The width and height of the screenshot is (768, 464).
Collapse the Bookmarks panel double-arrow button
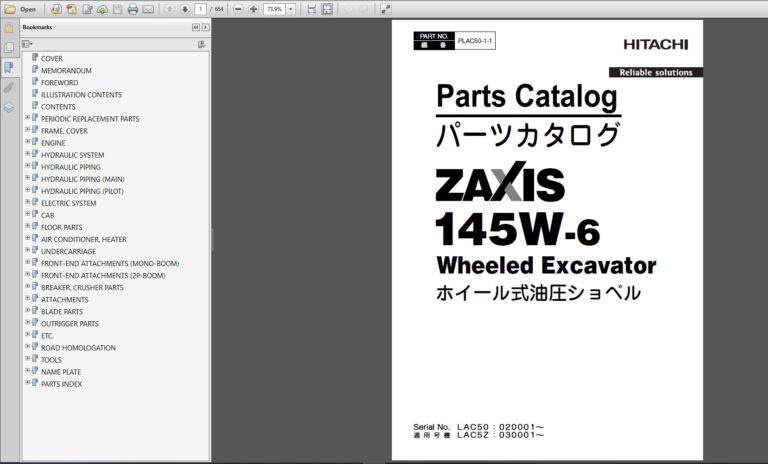[x=196, y=27]
